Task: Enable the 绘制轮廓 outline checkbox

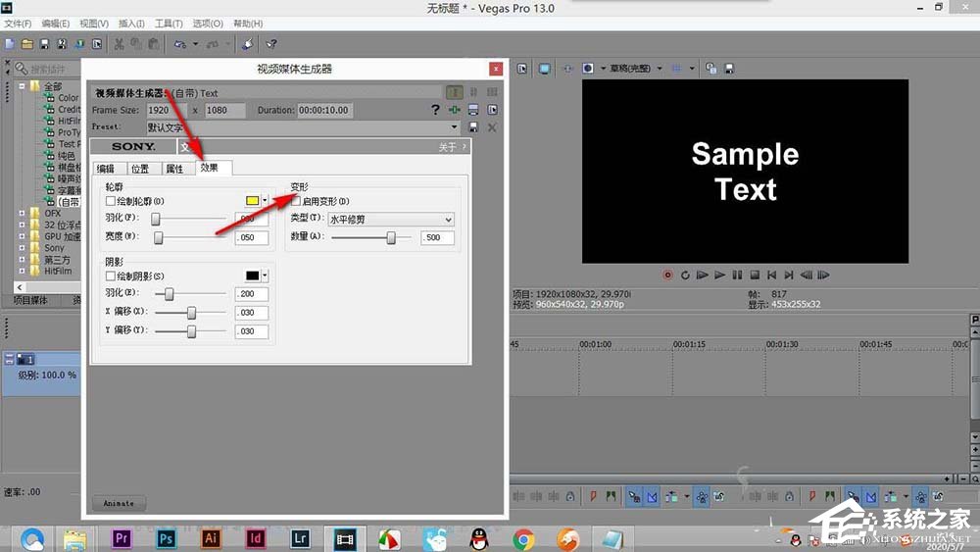Action: (x=110, y=201)
